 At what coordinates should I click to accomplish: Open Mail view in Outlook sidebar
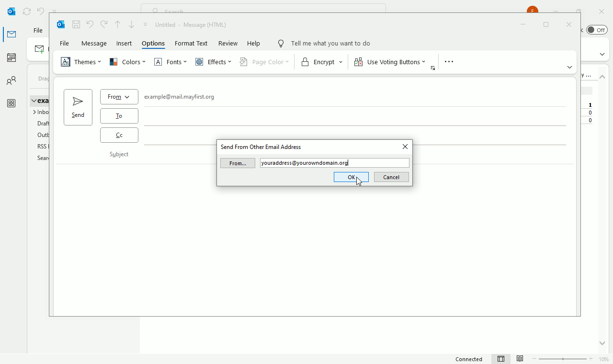[x=11, y=34]
